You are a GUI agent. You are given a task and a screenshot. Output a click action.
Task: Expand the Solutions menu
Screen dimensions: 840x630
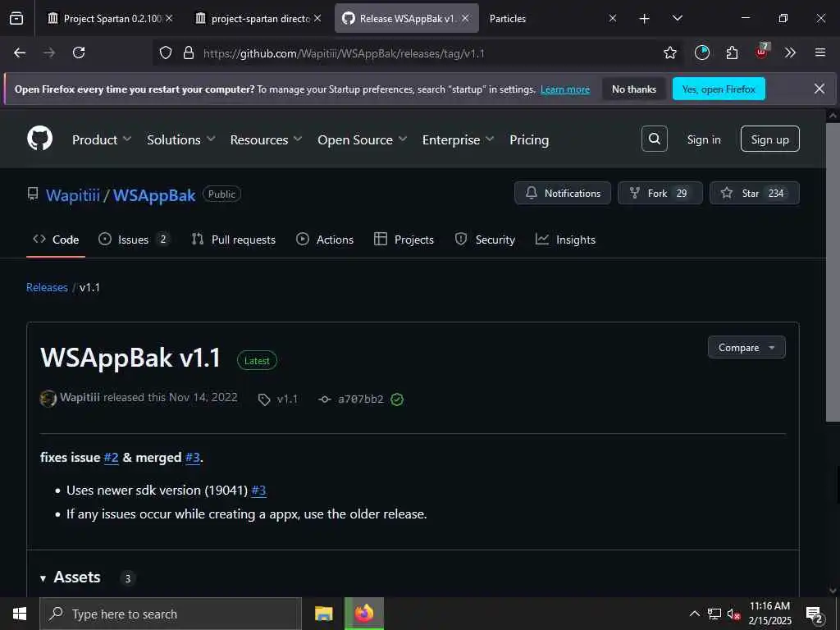click(181, 139)
